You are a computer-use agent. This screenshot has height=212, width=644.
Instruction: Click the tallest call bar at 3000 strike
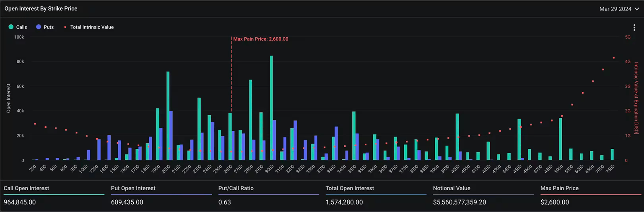(271, 108)
